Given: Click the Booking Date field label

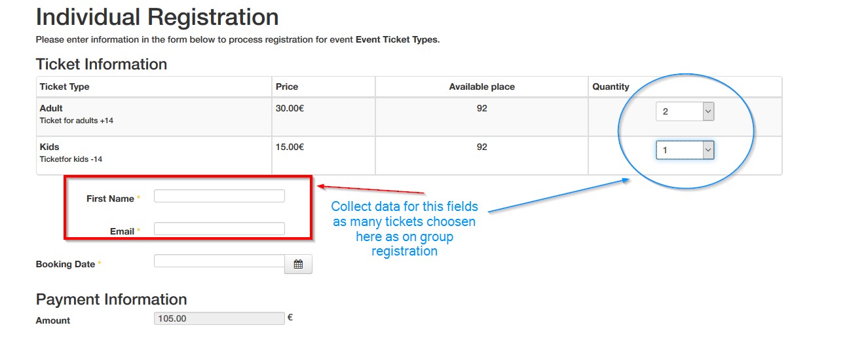Looking at the screenshot, I should (66, 264).
